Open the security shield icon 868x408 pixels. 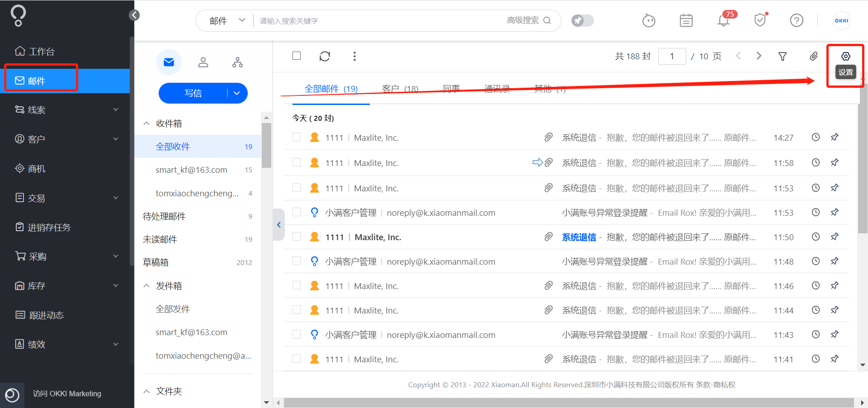(x=761, y=20)
